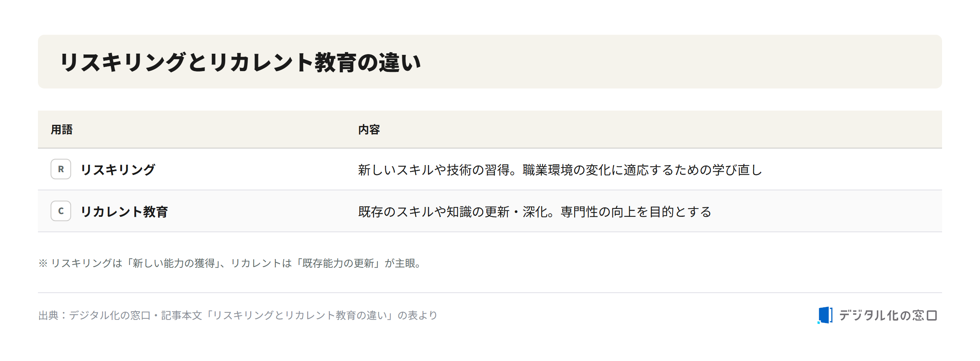Click 既存のスキルや知識の更新・深化 description text
Viewport: 980px width, 361px height.
453,212
